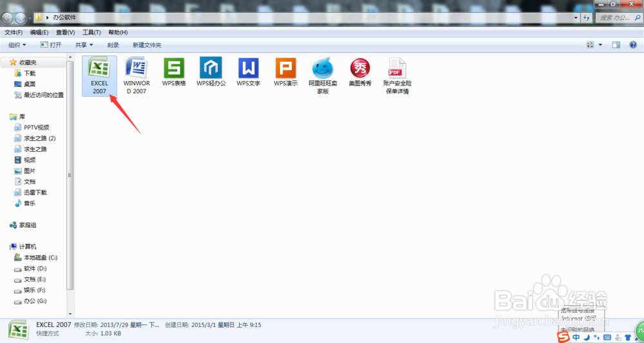Click the 刻录 burn button
The height and width of the screenshot is (343, 644).
click(113, 44)
